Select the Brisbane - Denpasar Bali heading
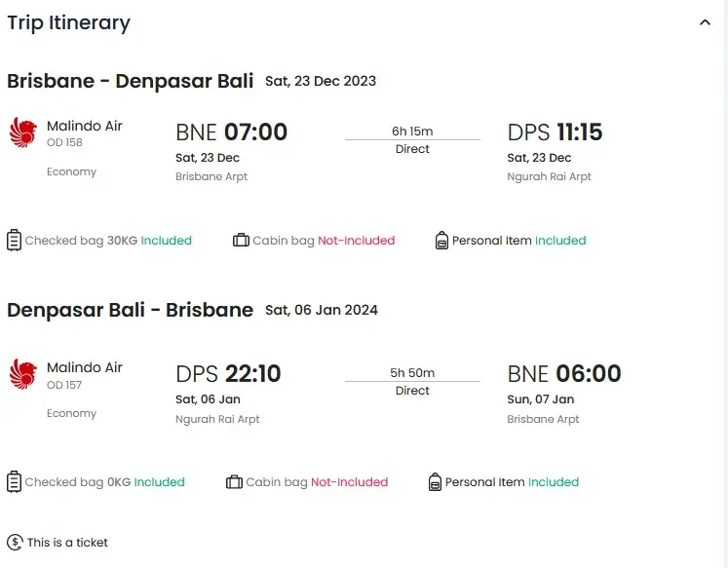The height and width of the screenshot is (568, 728). click(x=130, y=81)
